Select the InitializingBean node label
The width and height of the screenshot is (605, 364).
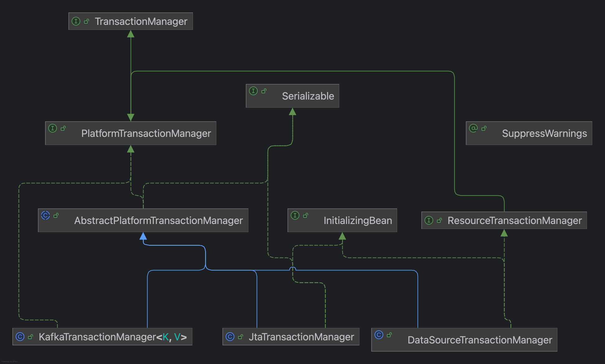tap(358, 221)
